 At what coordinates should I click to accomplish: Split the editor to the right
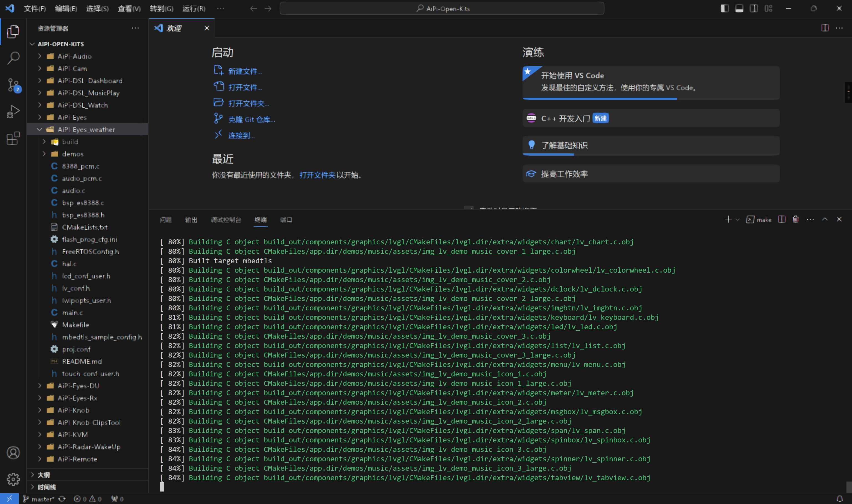tap(825, 28)
